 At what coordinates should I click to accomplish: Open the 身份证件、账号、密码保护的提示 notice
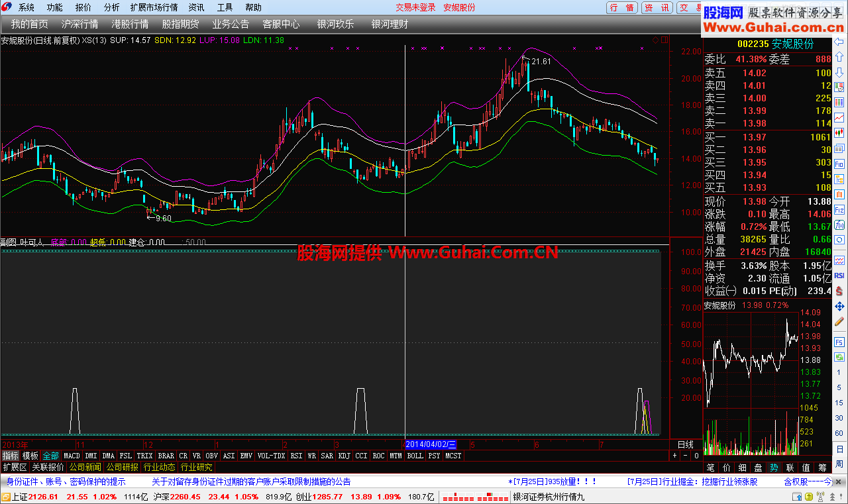point(66,481)
